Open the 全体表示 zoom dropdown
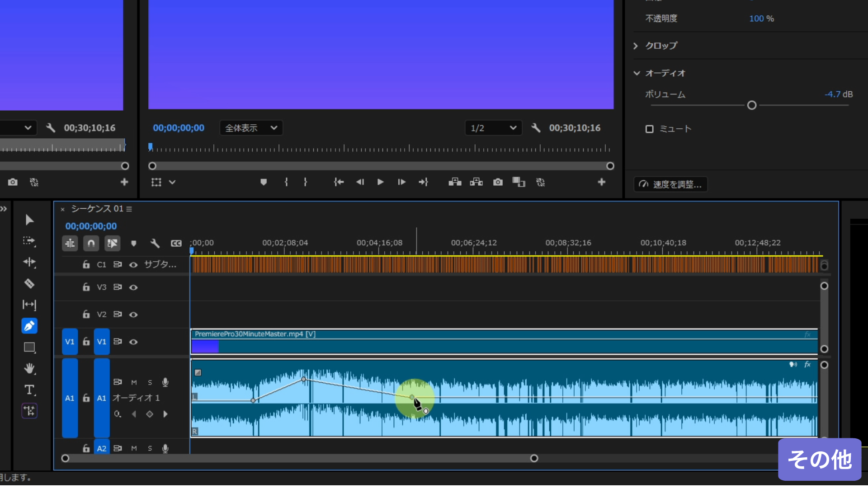This screenshot has width=868, height=488. coord(251,128)
